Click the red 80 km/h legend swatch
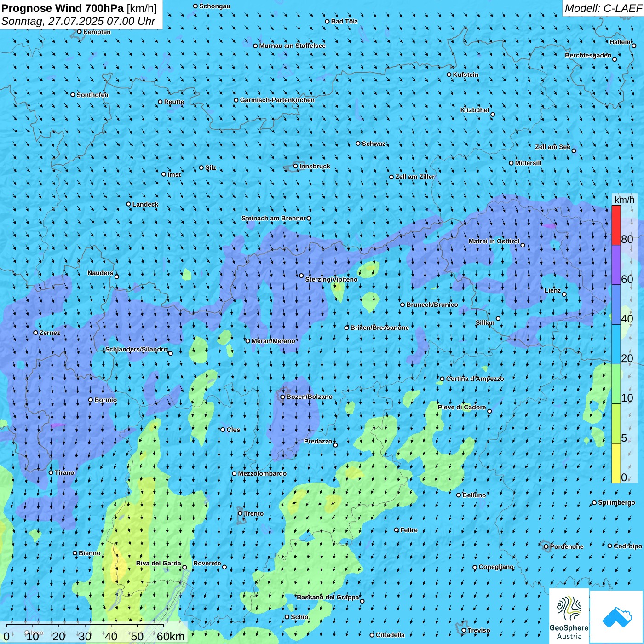The width and height of the screenshot is (644, 644). point(616,225)
